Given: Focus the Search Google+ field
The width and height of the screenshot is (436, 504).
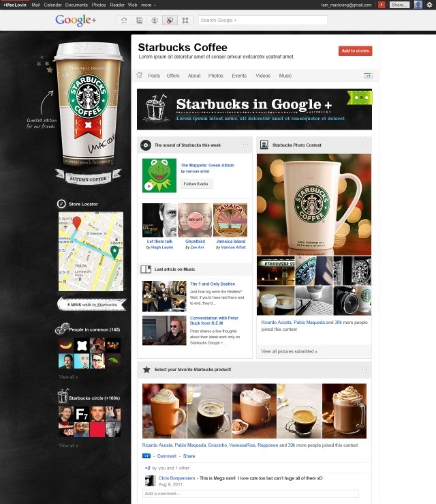Looking at the screenshot, I should coord(262,20).
